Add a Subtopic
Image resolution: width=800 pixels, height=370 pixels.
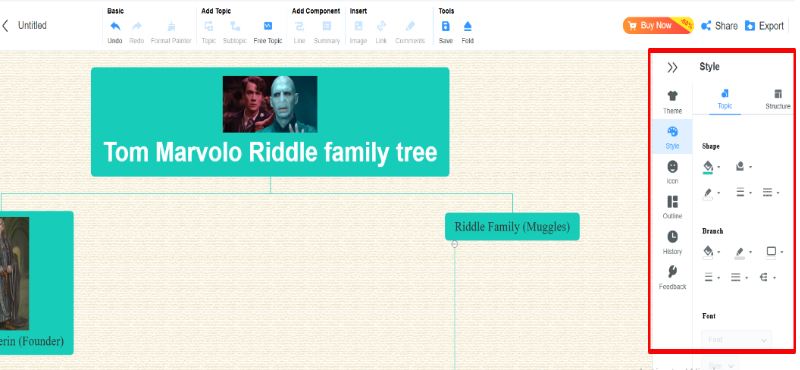235,32
